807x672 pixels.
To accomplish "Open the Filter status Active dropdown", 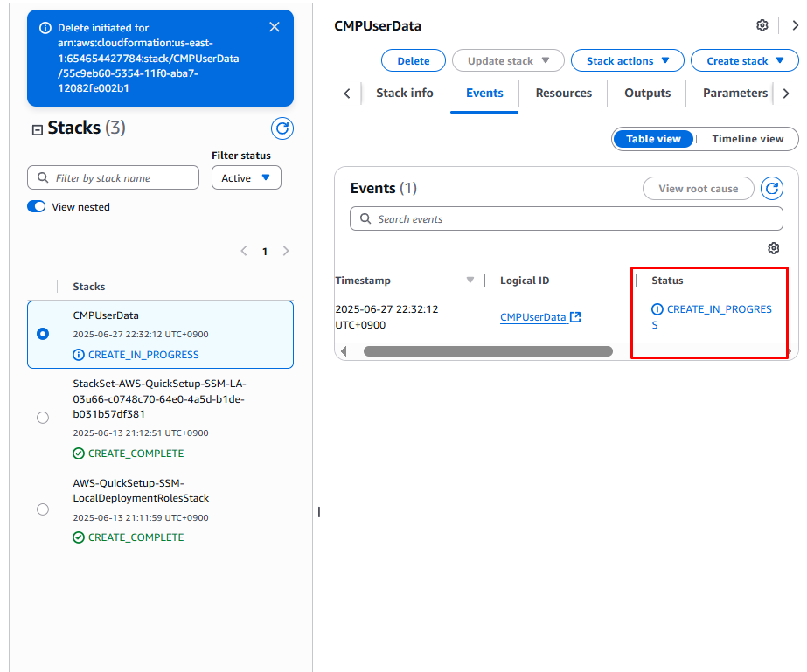I will click(246, 178).
